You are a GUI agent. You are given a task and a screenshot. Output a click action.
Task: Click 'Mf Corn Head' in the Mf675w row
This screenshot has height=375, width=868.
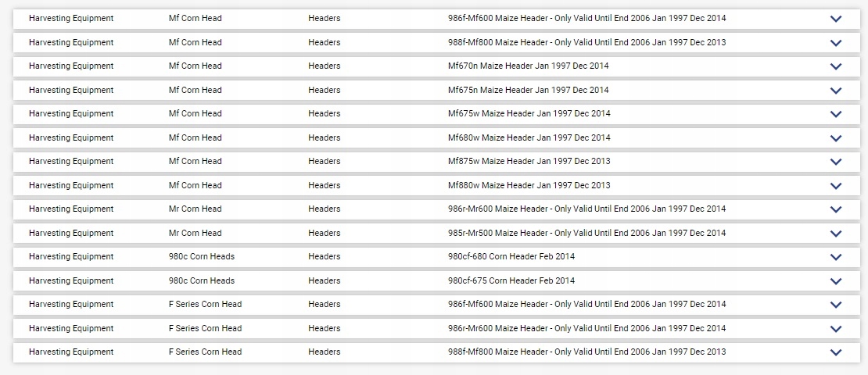(x=195, y=113)
